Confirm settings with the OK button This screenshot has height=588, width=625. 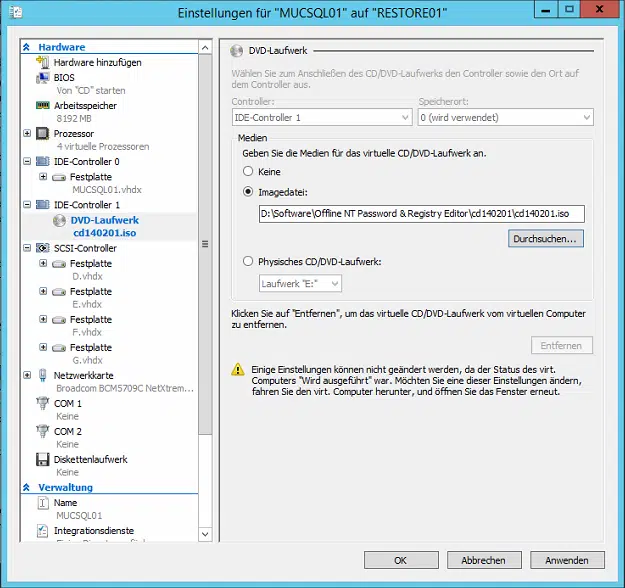(x=400, y=560)
